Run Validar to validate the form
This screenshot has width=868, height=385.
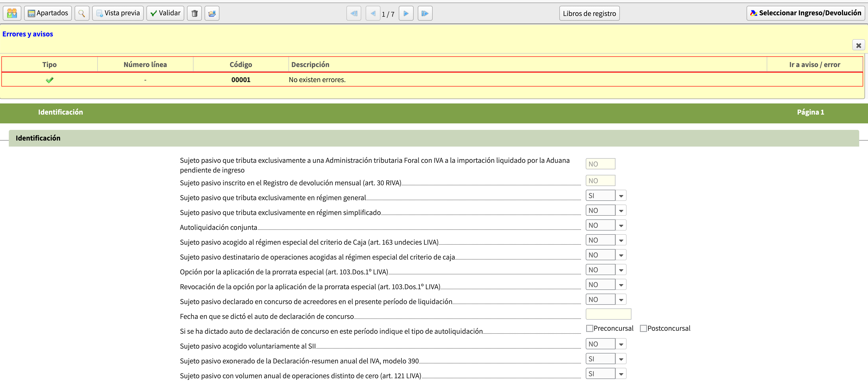[165, 13]
